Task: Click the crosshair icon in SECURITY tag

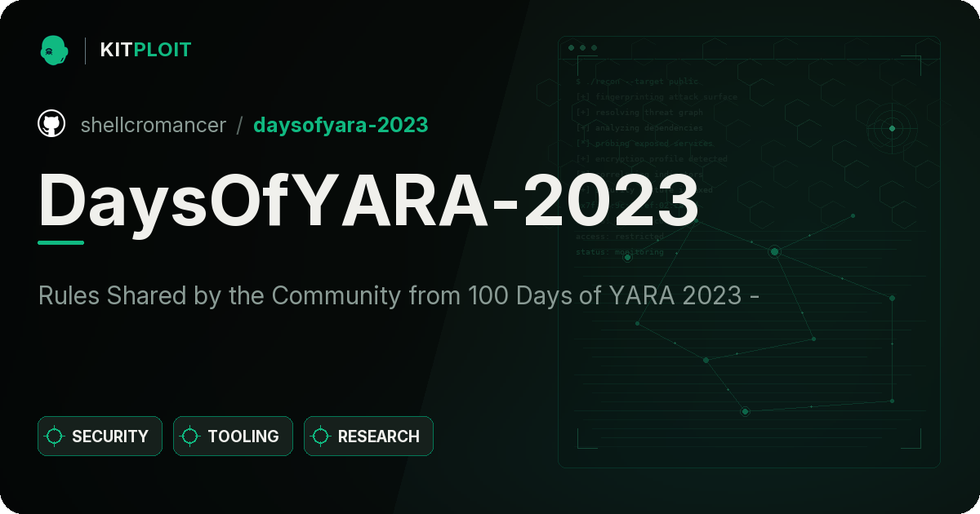Action: [x=55, y=436]
